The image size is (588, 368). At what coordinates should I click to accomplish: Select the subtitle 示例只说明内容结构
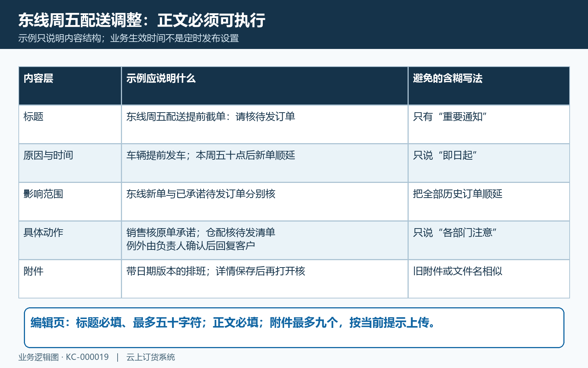60,38
